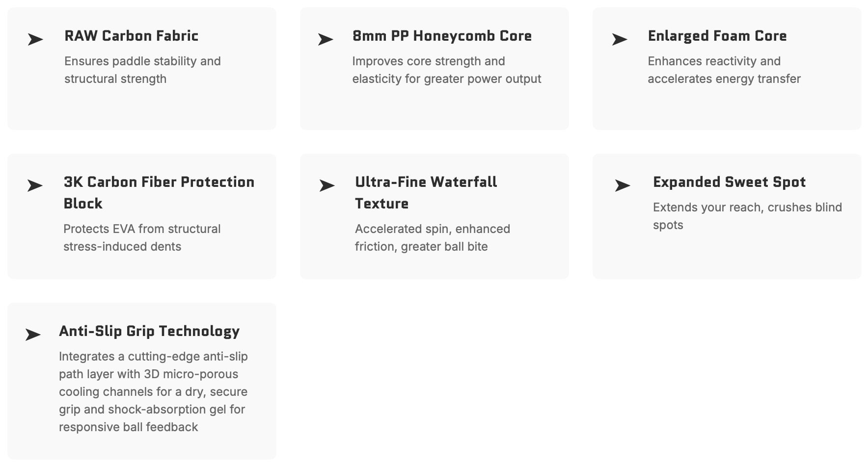Click the arrow icon beside RAW Carbon Fabric

35,39
